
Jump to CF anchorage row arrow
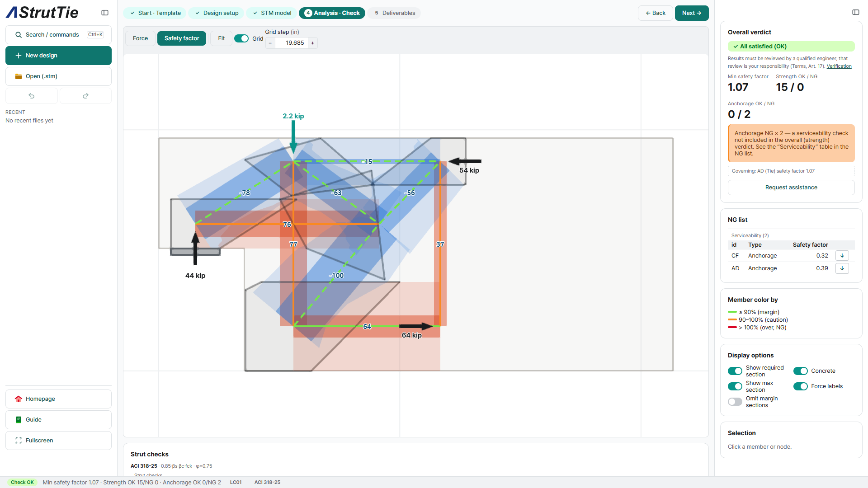pos(842,256)
